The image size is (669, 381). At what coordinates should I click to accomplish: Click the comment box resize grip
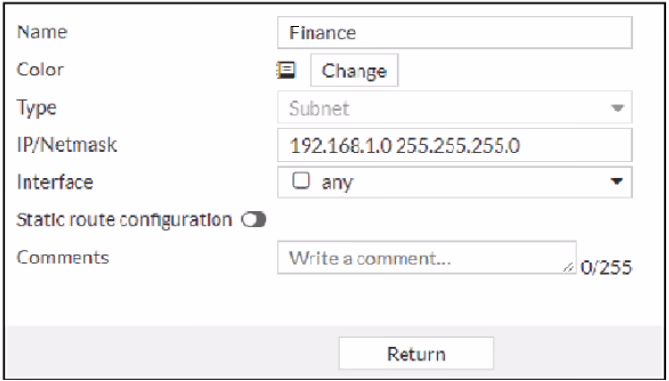tap(568, 268)
